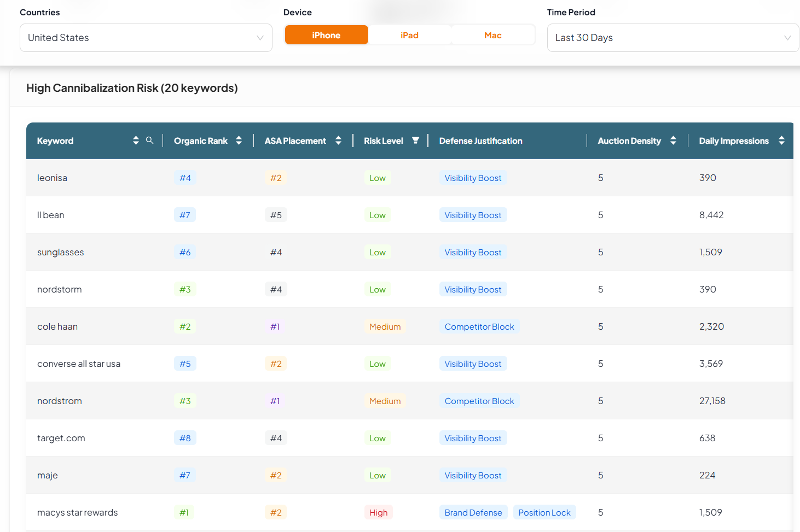Click Visibility Boost tag for target.com
The height and width of the screenshot is (532, 800).
(473, 438)
